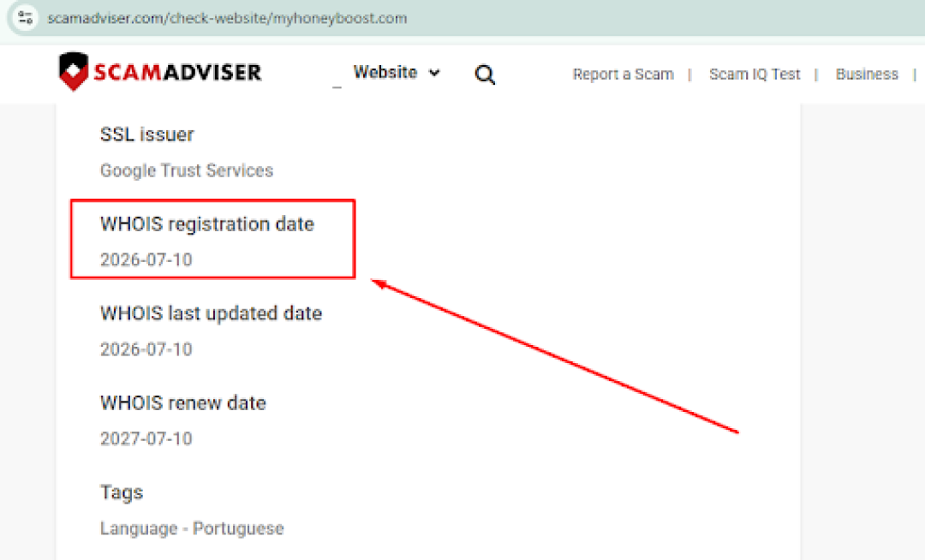Select the WHOIS renew date label
This screenshot has height=560, width=925.
tap(183, 402)
